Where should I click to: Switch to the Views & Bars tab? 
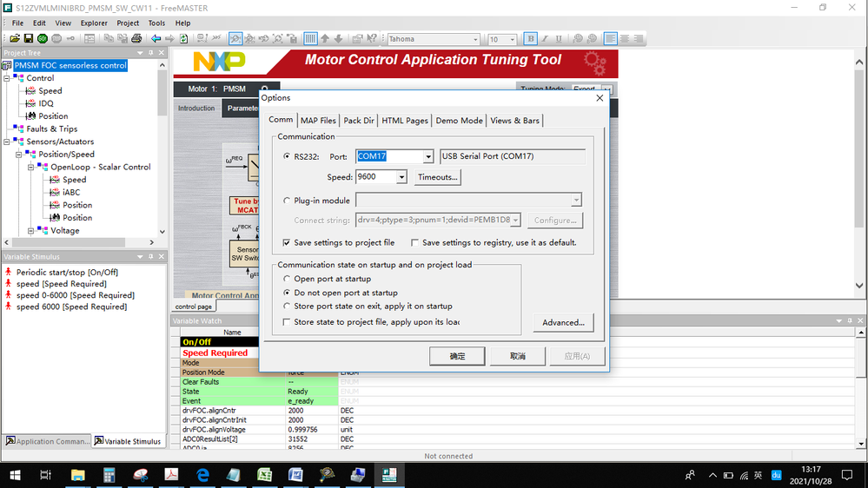click(x=514, y=121)
